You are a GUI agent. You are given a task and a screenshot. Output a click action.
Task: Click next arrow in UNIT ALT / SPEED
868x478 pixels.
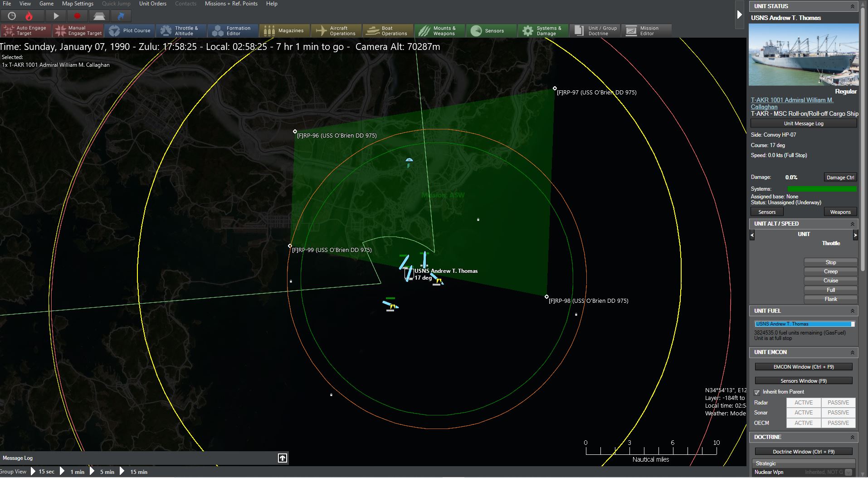point(855,235)
